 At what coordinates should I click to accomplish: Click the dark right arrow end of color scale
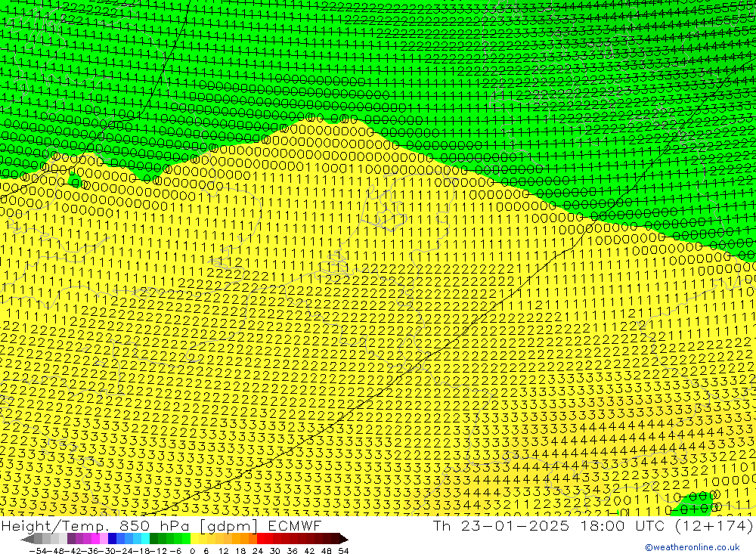344,539
